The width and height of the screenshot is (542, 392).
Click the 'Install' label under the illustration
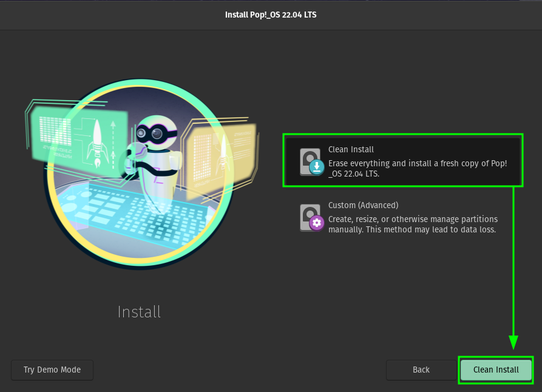point(139,312)
